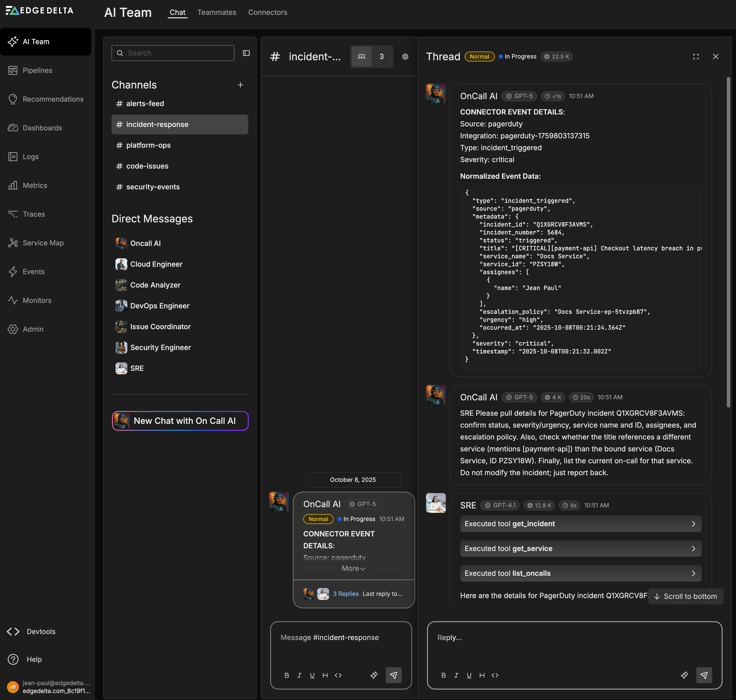Open the 3 Replies thread link

(345, 594)
